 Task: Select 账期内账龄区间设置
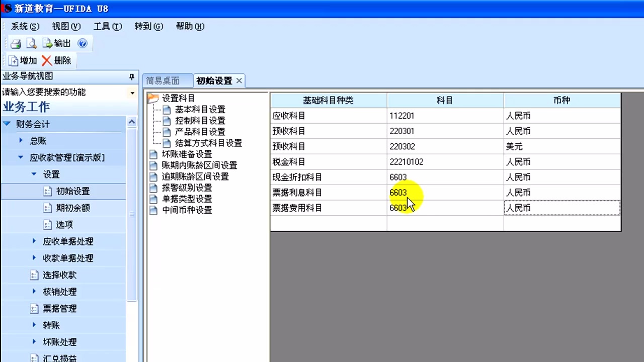[199, 165]
